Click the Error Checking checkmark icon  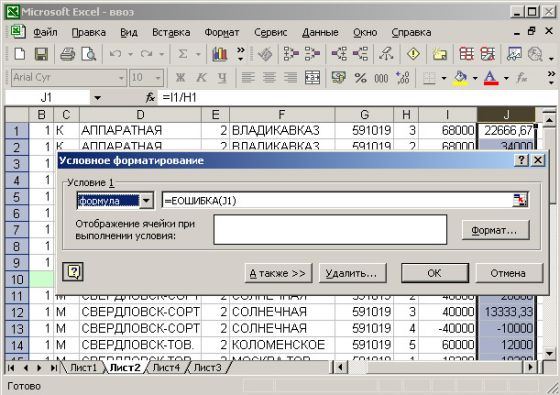[265, 54]
